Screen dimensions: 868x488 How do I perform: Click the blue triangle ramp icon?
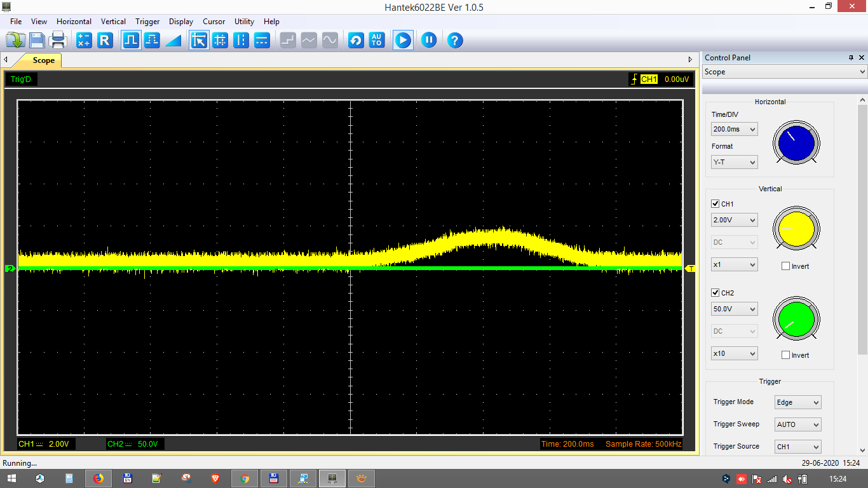(x=173, y=41)
